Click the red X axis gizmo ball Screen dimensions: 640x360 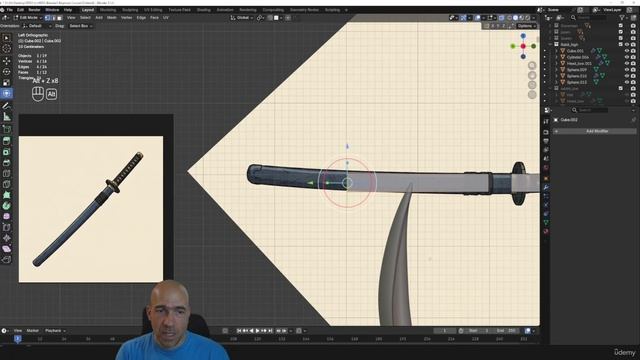(x=523, y=46)
